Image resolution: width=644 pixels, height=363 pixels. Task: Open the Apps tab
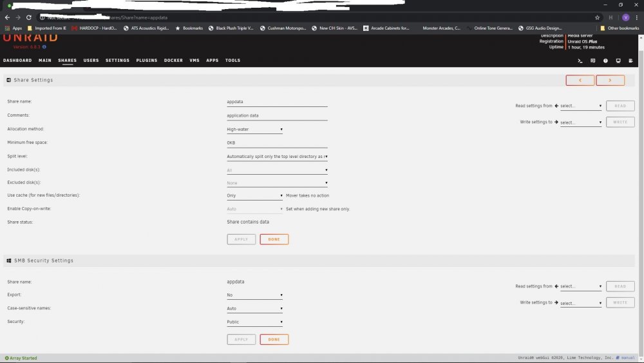click(213, 61)
